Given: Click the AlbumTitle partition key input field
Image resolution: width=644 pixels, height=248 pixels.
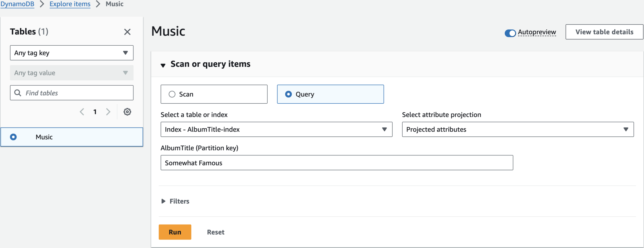Looking at the screenshot, I should [x=337, y=163].
